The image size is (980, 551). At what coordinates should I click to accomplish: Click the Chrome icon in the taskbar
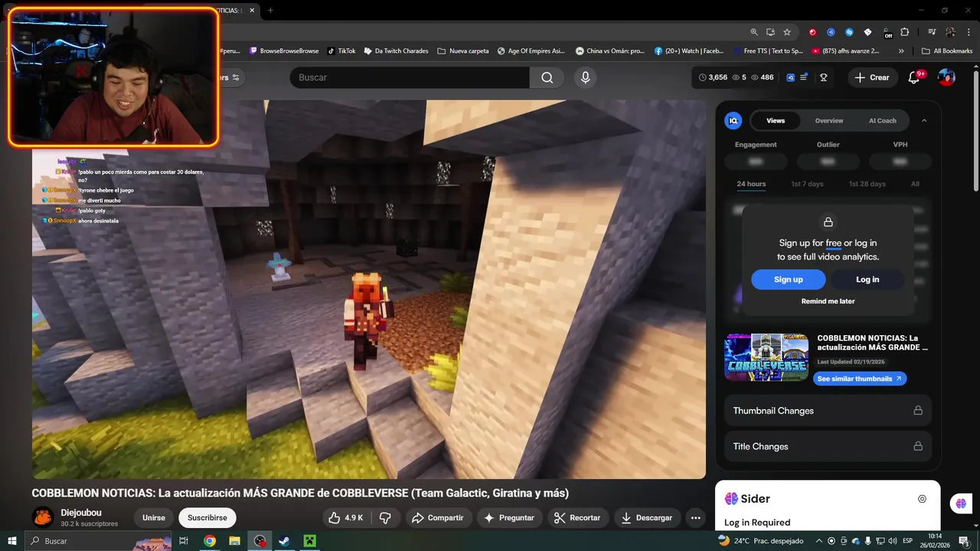pyautogui.click(x=209, y=540)
